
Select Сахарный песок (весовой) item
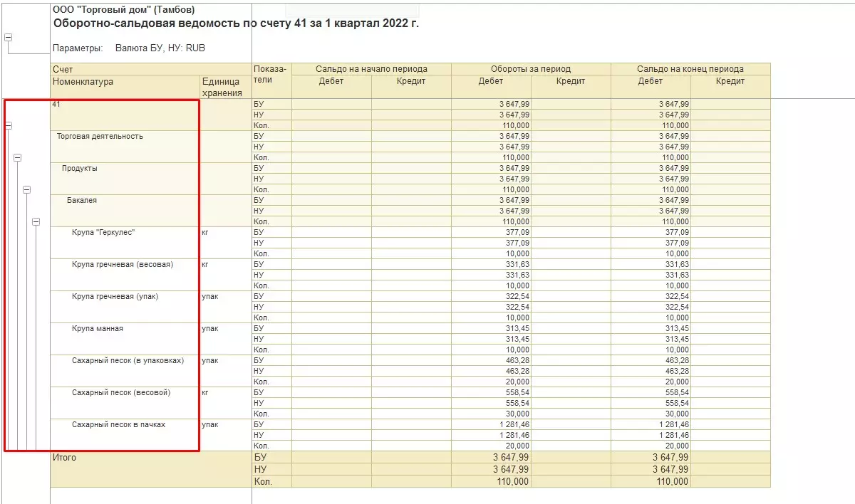tap(121, 392)
